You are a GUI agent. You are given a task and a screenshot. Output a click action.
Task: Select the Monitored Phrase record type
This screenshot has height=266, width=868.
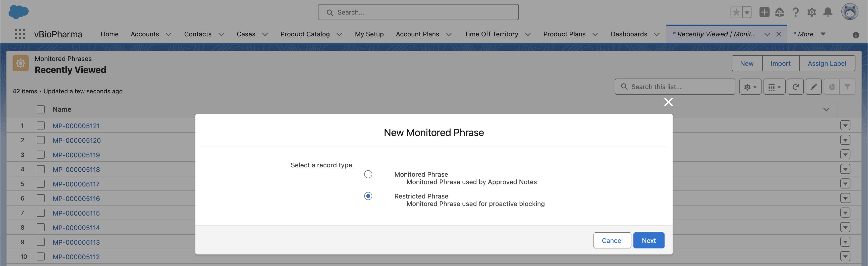(x=368, y=174)
